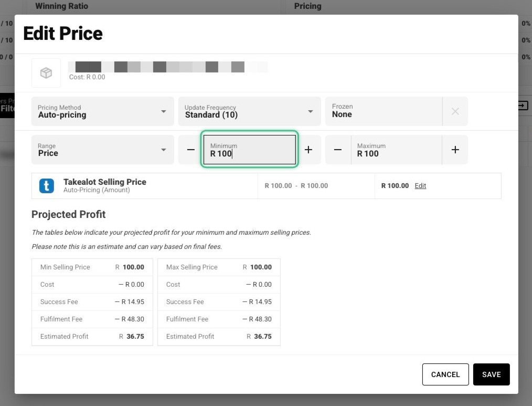Dismiss the dialog with CANCEL
The height and width of the screenshot is (406, 532).
(445, 374)
